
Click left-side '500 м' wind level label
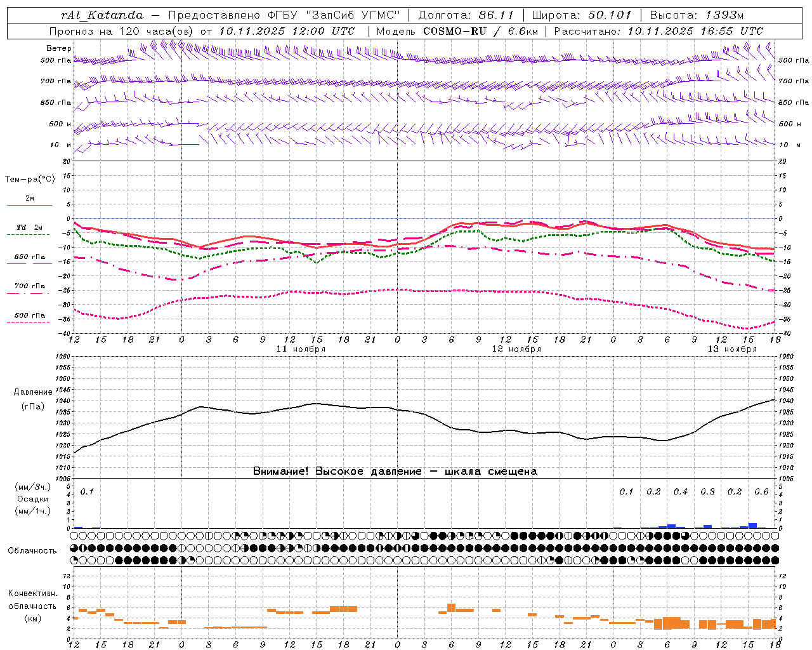pyautogui.click(x=60, y=124)
